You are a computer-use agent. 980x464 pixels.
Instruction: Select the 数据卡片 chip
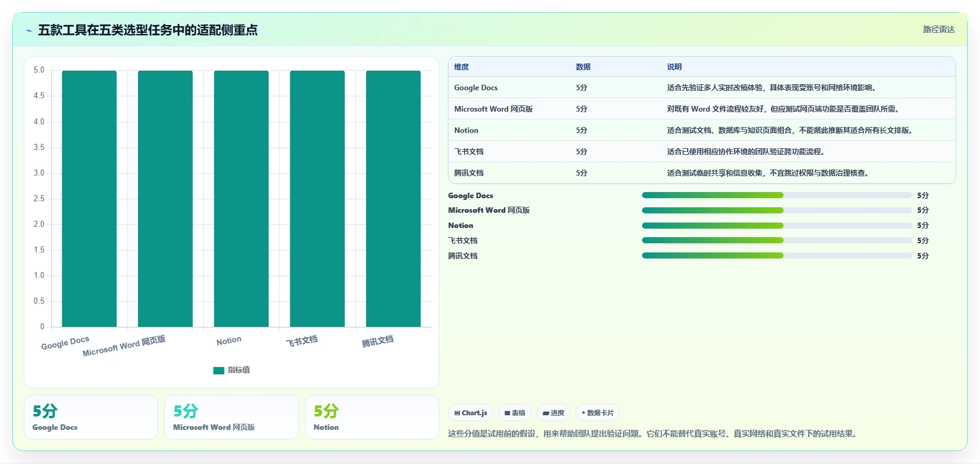(x=597, y=413)
